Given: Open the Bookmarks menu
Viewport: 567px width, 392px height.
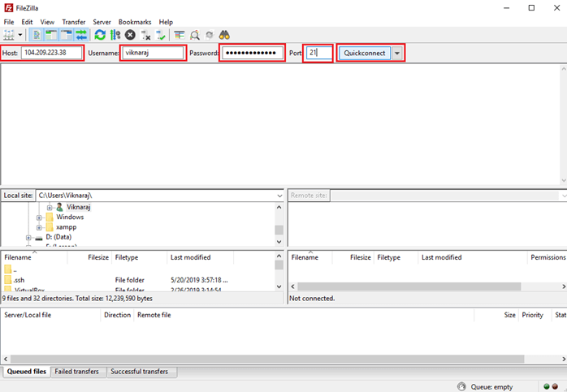Looking at the screenshot, I should pos(135,22).
